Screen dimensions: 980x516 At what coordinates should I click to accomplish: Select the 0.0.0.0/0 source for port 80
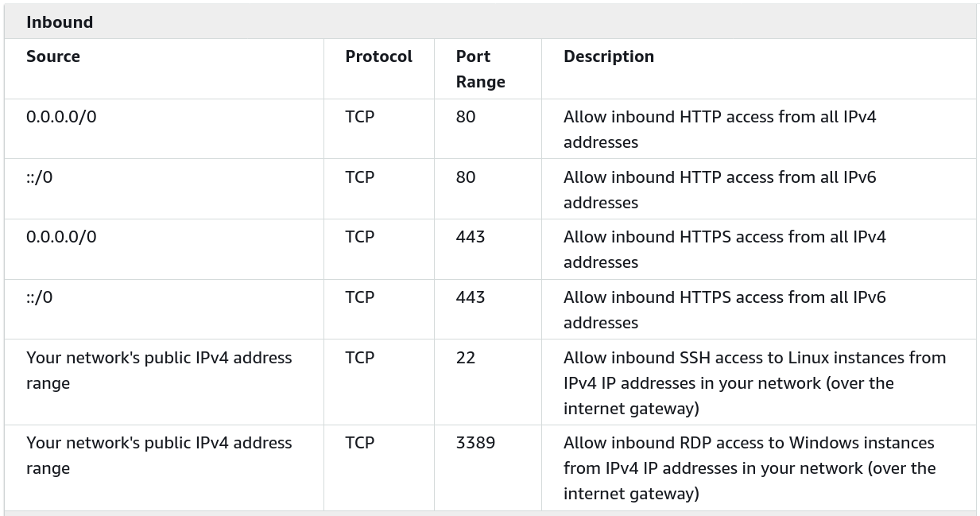point(61,117)
